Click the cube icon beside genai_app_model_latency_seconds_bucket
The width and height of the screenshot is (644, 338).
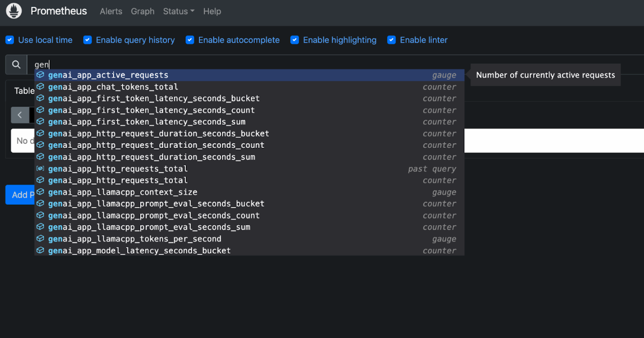[x=40, y=251]
